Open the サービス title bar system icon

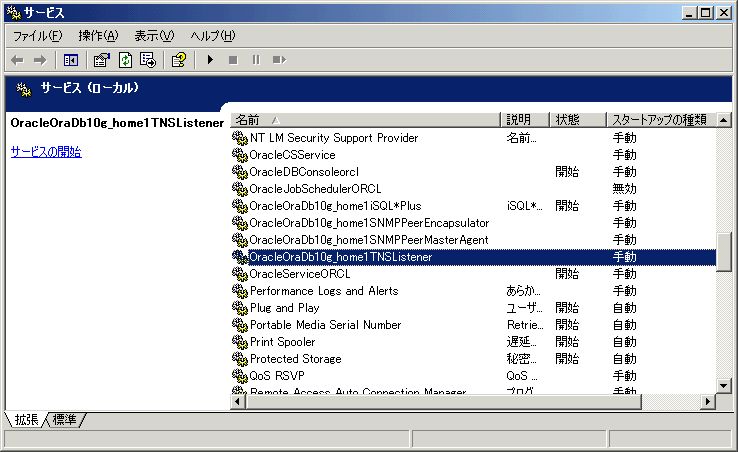pyautogui.click(x=14, y=13)
